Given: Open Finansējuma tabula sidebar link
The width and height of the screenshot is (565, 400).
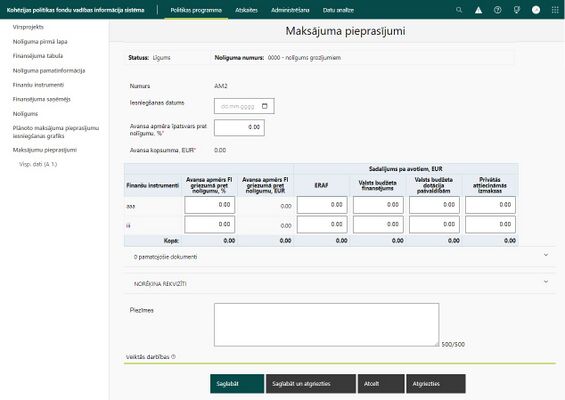Looking at the screenshot, I should click(38, 56).
